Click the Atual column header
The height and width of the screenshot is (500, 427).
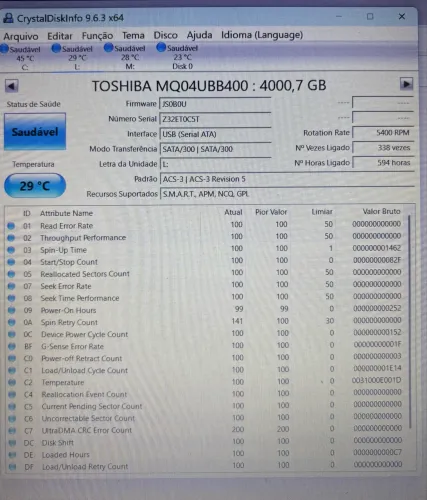pos(233,212)
